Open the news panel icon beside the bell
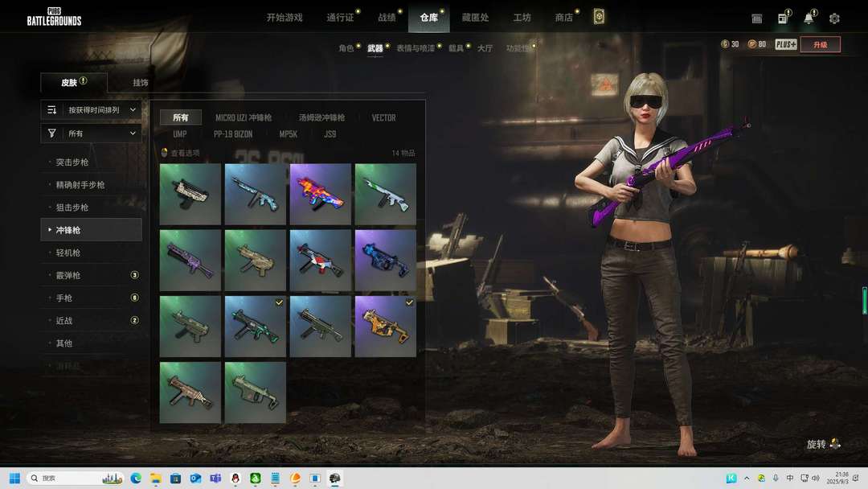868x489 pixels. click(x=783, y=18)
